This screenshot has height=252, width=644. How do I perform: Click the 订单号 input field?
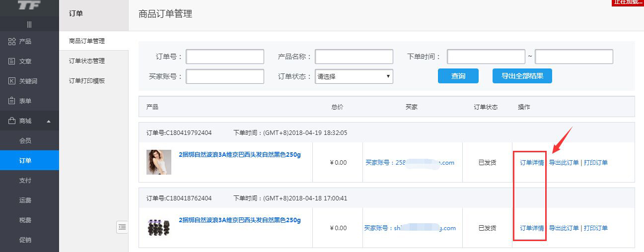tap(225, 57)
